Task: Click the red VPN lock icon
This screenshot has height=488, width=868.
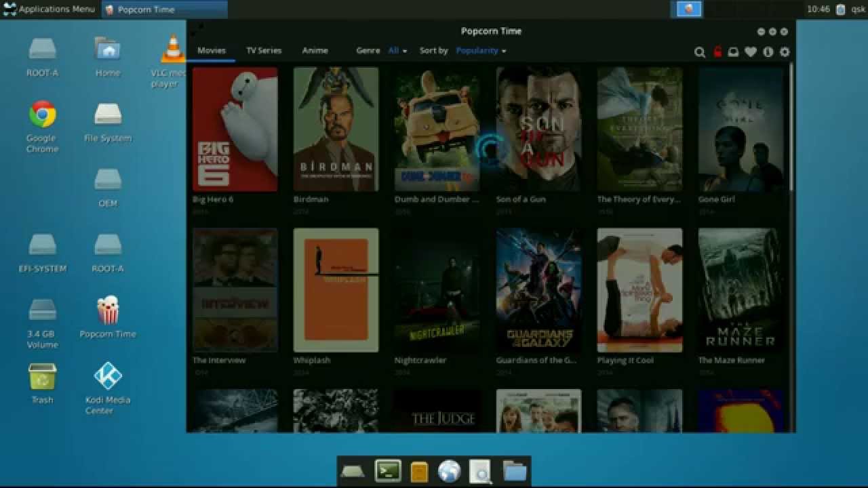Action: 717,52
